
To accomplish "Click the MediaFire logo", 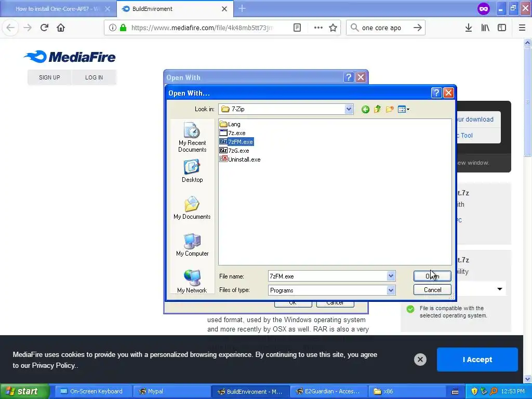I will coord(70,57).
